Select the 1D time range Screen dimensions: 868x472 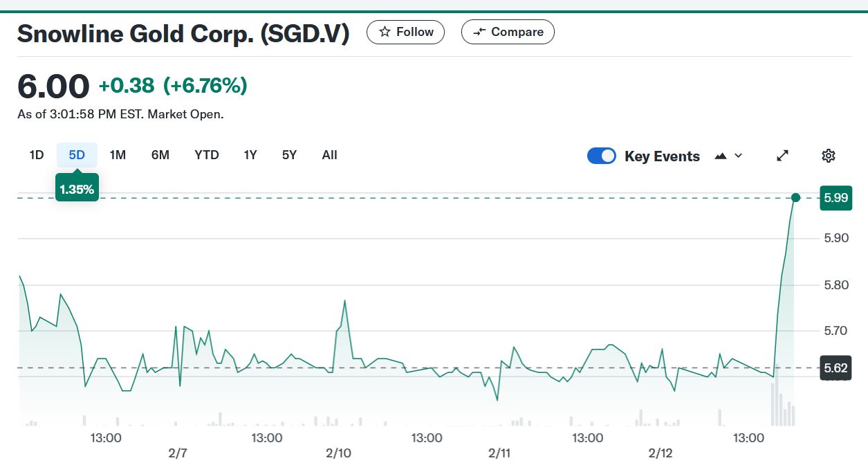point(37,155)
